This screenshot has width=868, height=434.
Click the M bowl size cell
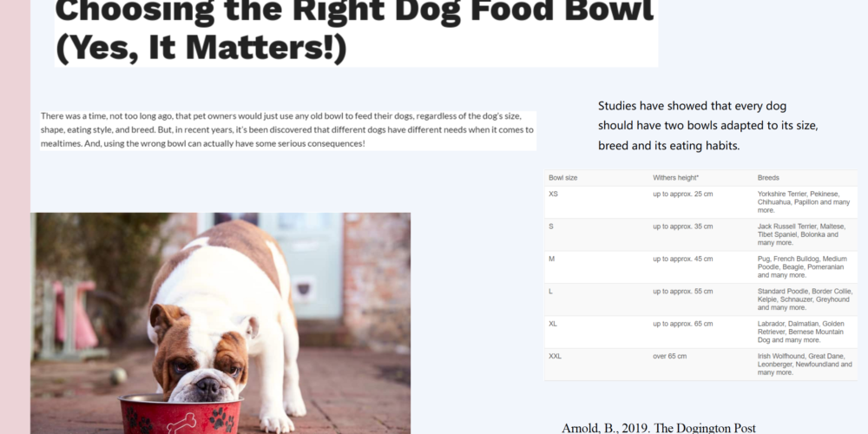596,266
